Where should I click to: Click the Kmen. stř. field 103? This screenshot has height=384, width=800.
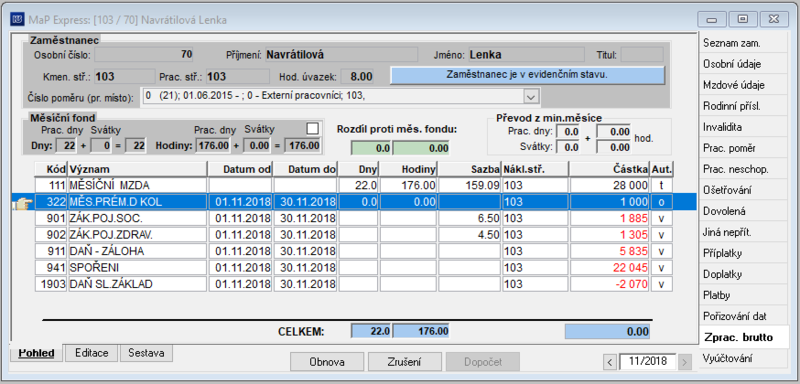pos(124,77)
